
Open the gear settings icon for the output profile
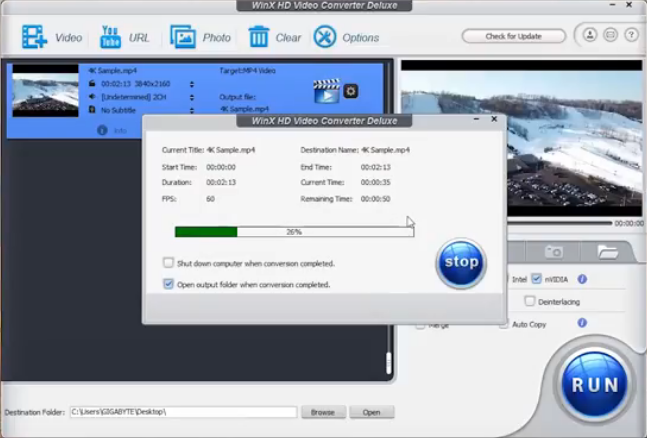[x=351, y=91]
